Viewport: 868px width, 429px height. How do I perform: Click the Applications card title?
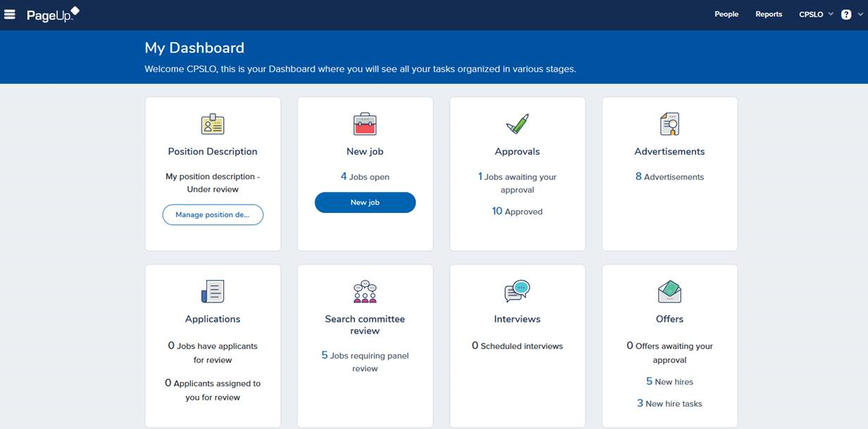[213, 319]
